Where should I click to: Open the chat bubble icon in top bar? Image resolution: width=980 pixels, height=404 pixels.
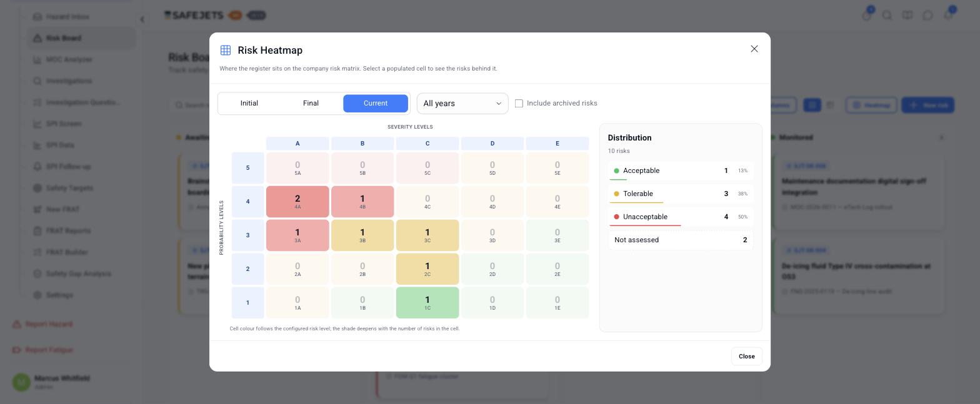click(928, 16)
